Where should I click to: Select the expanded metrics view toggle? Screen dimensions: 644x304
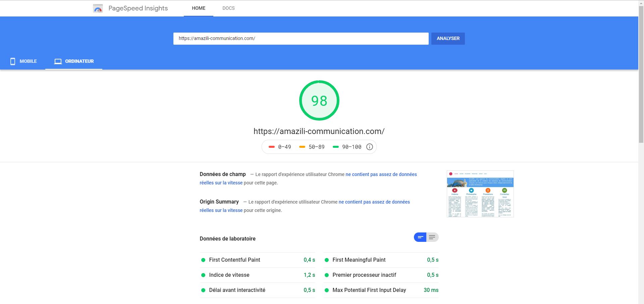[432, 237]
